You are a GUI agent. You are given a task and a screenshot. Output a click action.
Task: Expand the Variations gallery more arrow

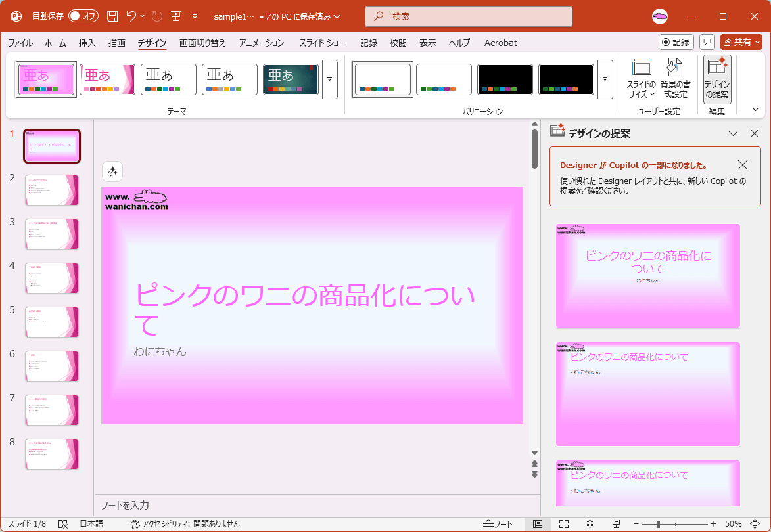click(605, 79)
